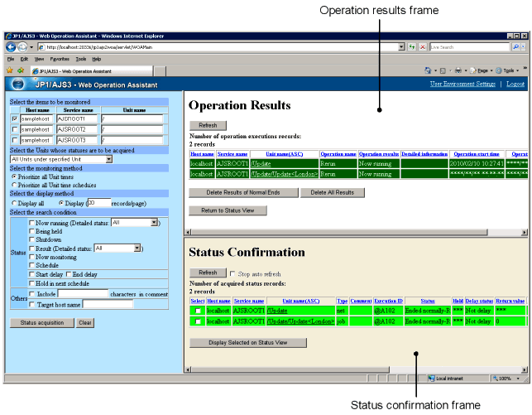The height and width of the screenshot is (415, 532).
Task: Click the search magnifier icon
Action: 514,47
